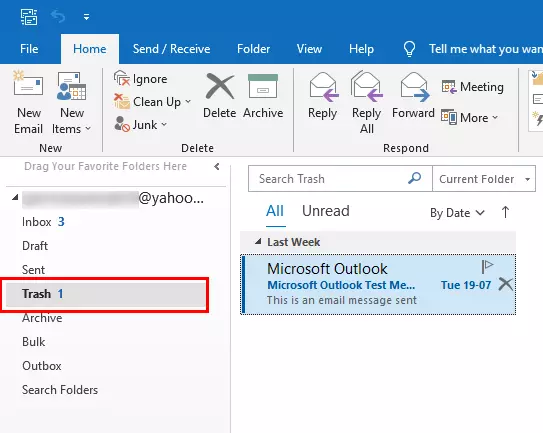This screenshot has height=433, width=543.
Task: Click the Archive button in ribbon
Action: [x=263, y=96]
